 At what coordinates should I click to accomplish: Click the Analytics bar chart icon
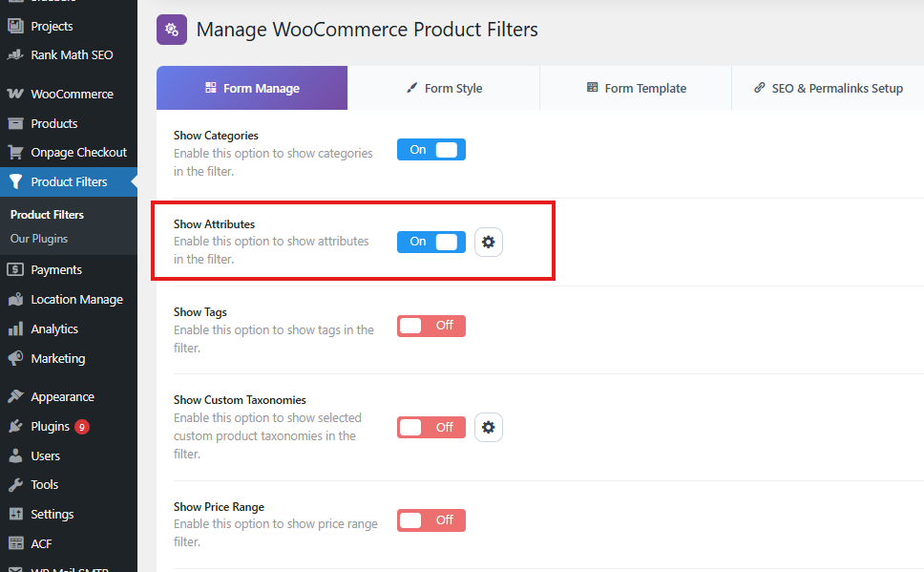16,328
